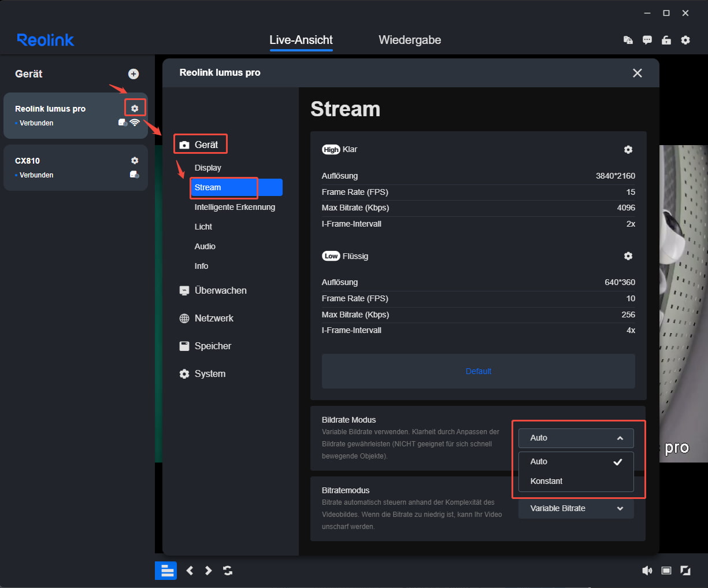Open the Variable Bitrate dropdown

(576, 508)
